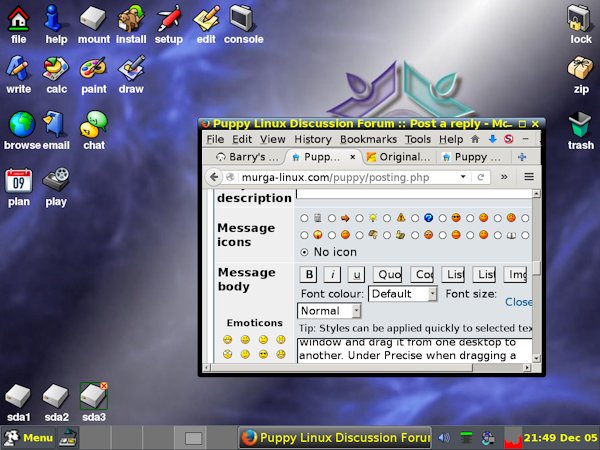Click the italic i formatting button
The width and height of the screenshot is (600, 450).
(x=333, y=274)
